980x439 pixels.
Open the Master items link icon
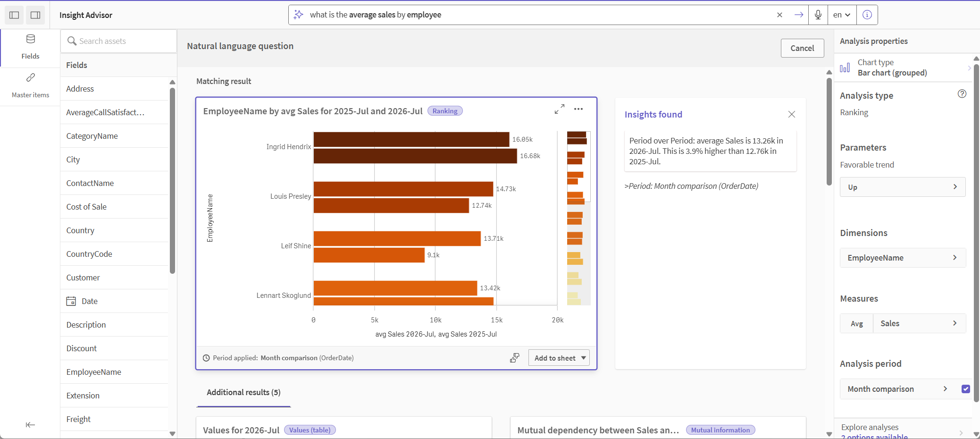[x=31, y=86]
